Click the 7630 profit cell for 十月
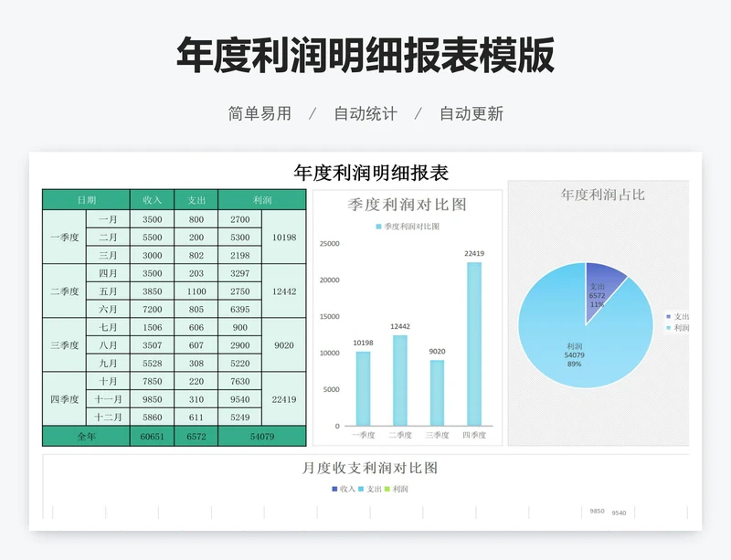Viewport: 731px width, 560px height. tap(239, 382)
